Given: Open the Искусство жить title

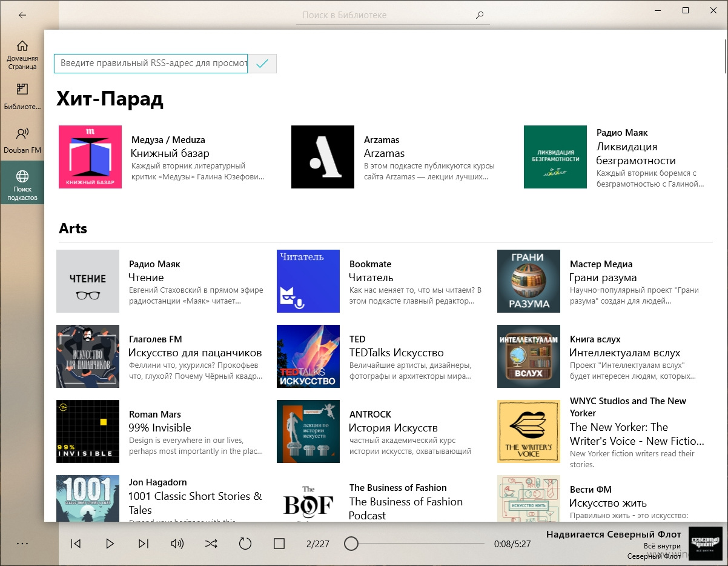Looking at the screenshot, I should 608,503.
